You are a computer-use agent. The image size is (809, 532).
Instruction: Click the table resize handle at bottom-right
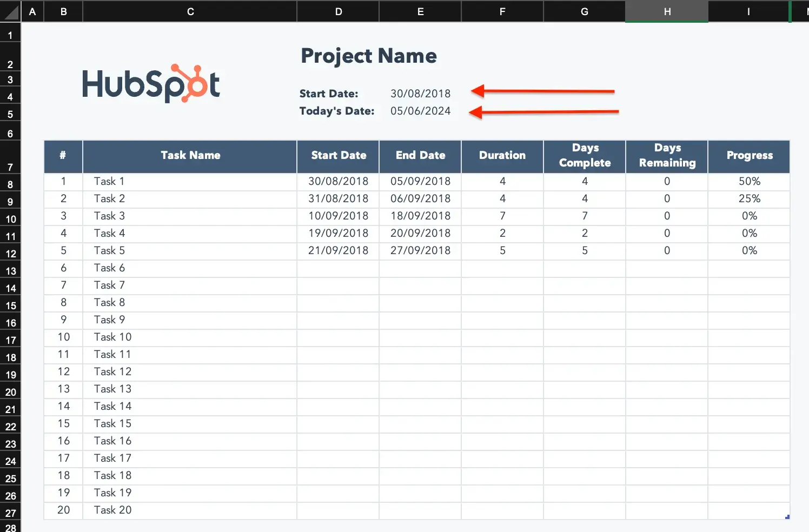[787, 517]
